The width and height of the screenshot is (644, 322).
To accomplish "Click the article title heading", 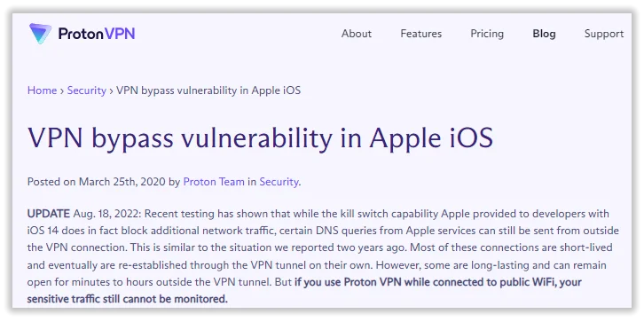I will (260, 138).
